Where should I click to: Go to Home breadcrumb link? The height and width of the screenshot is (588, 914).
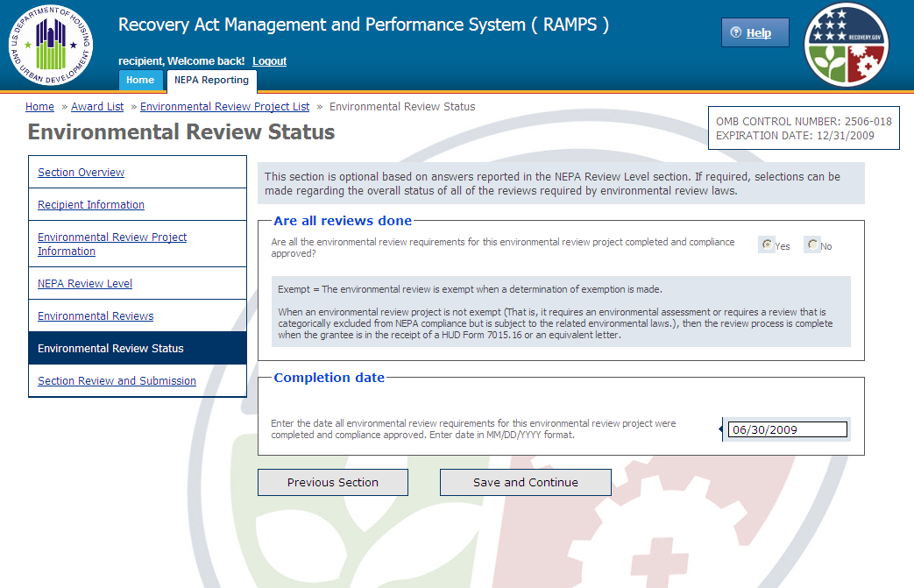coord(39,107)
